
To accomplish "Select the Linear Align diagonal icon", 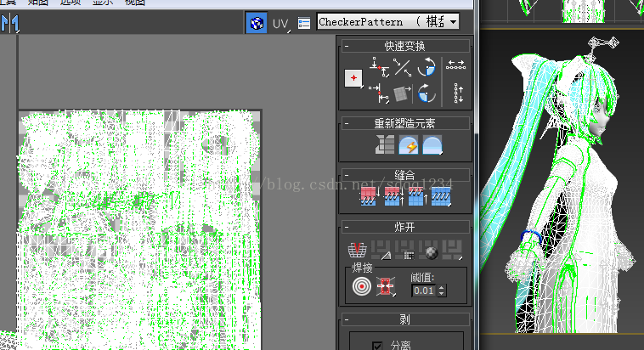I will tap(403, 67).
